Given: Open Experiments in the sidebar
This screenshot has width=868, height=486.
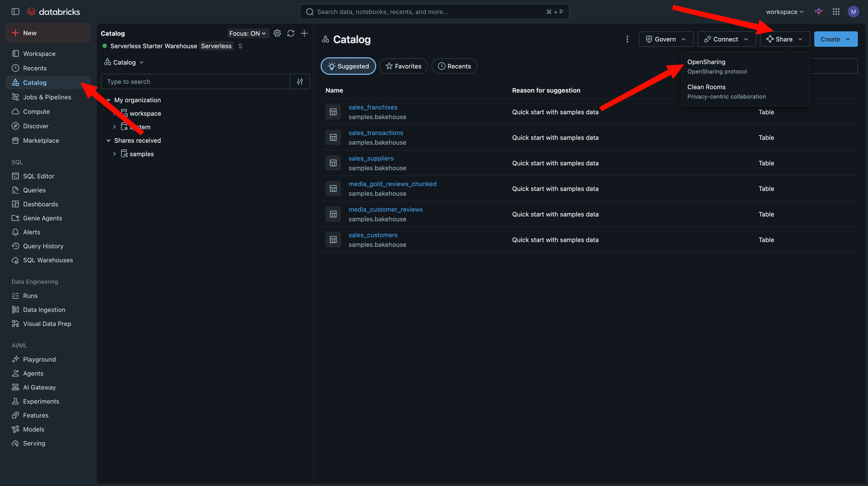Looking at the screenshot, I should tap(48, 401).
